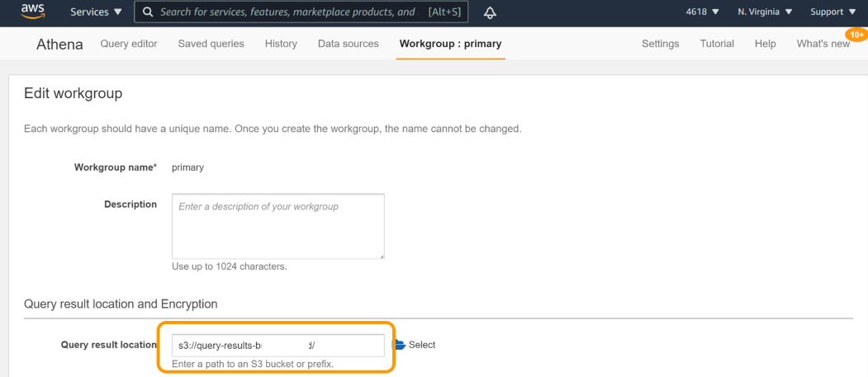
Task: Go to the History tab
Action: [x=281, y=44]
